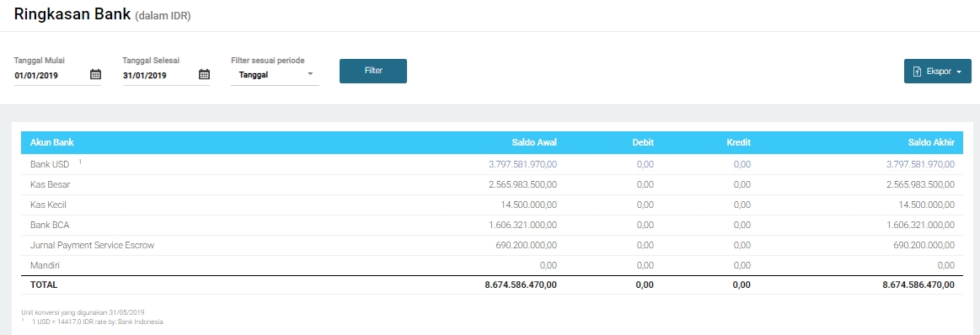Click the Bank USD Saldo Akhir amount

(x=920, y=165)
